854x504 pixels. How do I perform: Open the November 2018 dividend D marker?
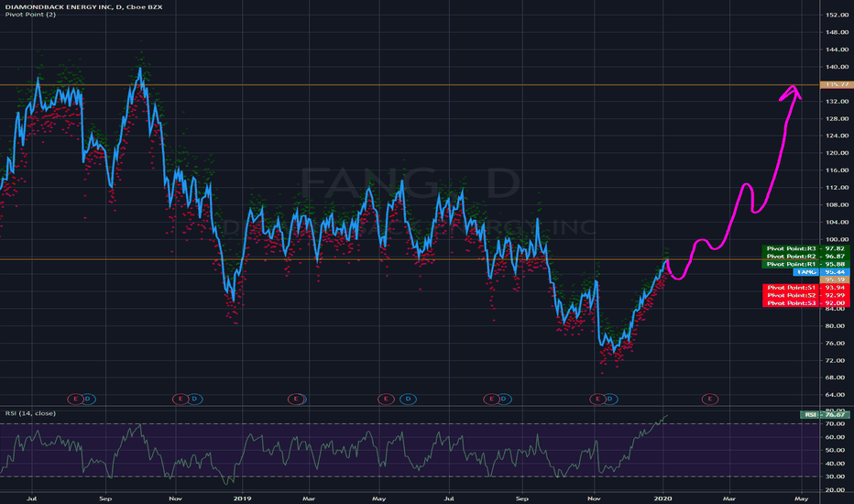(x=194, y=400)
